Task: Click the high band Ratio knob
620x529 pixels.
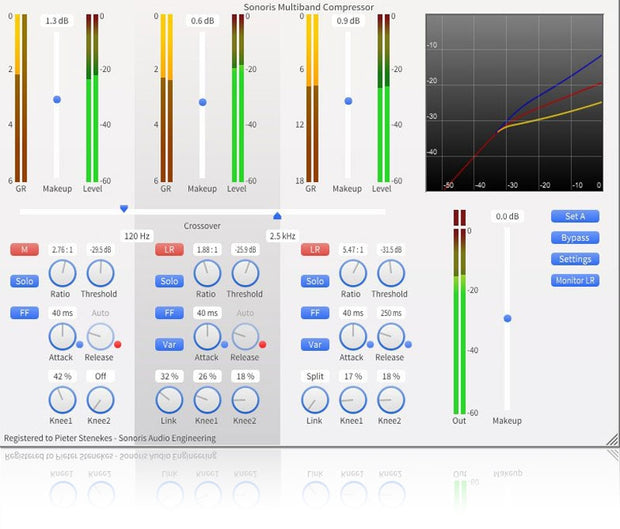Action: pos(353,273)
